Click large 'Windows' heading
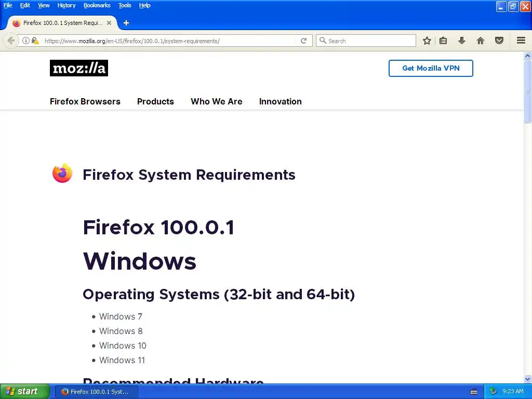This screenshot has height=399, width=532. click(x=139, y=261)
